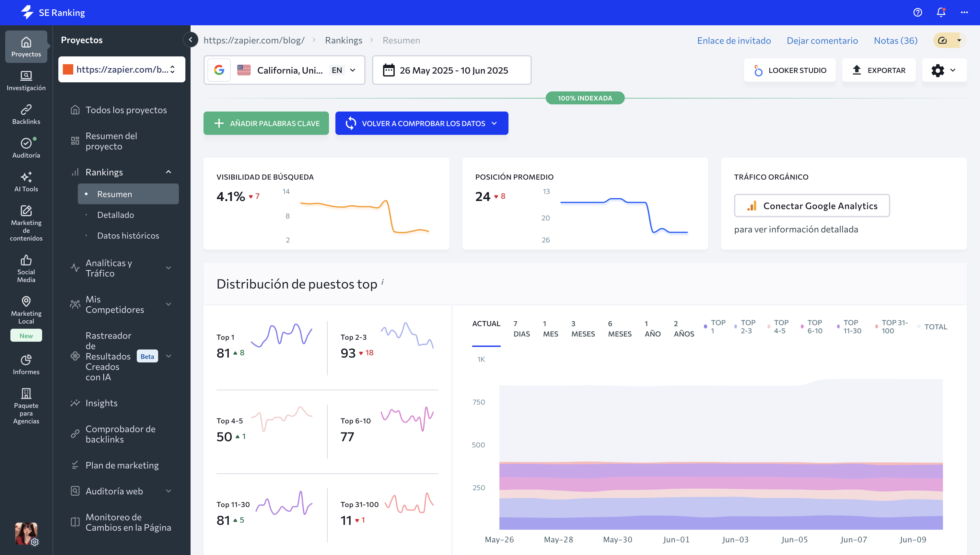Open the Enlace de invitado link
This screenshot has width=980, height=555.
pyautogui.click(x=733, y=41)
